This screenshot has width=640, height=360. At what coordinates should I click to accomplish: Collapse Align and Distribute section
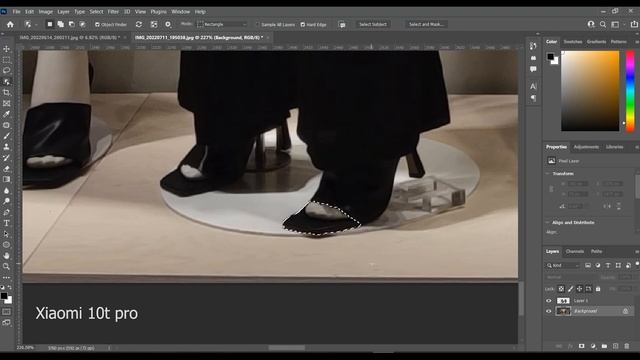547,222
